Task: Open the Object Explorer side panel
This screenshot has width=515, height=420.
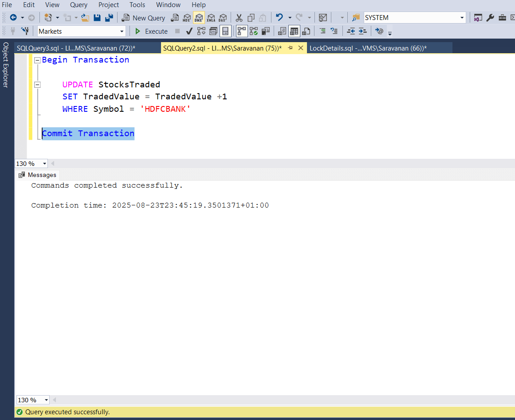Action: [x=6, y=65]
